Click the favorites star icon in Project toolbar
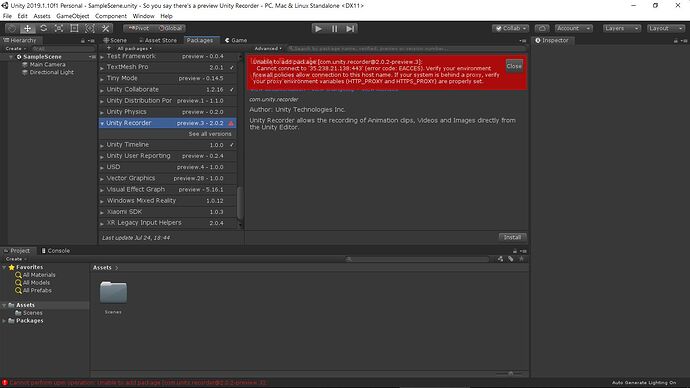This screenshot has width=690, height=388. click(521, 259)
